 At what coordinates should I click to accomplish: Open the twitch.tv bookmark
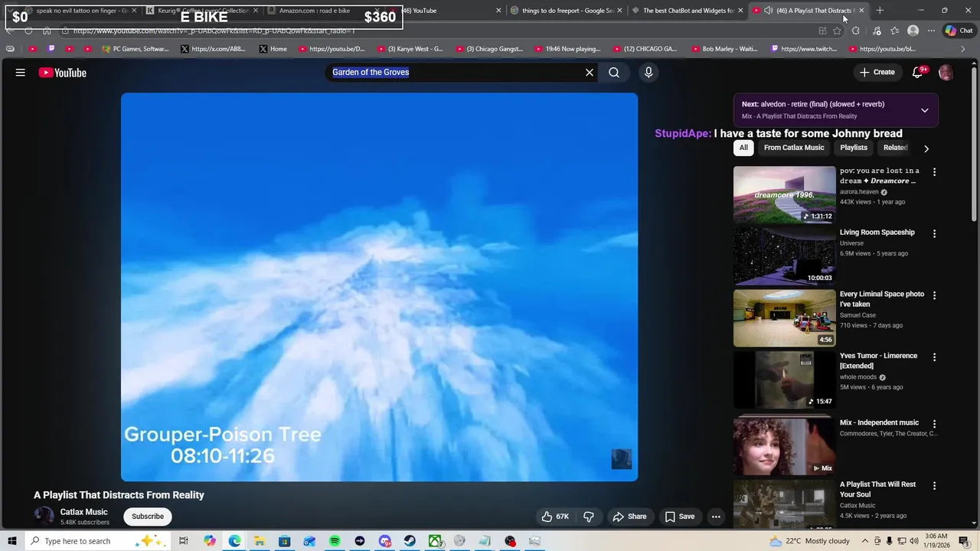(804, 49)
